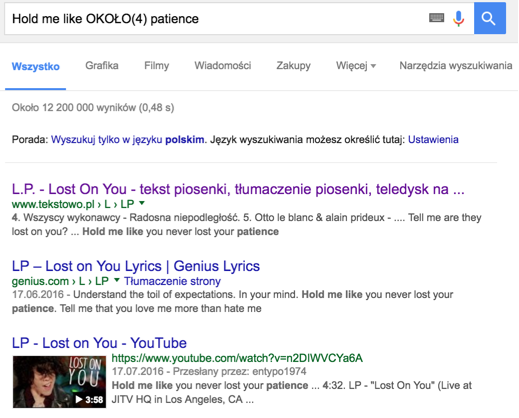Switch to the Grafika tab
Screen dimensions: 519x418
click(x=102, y=65)
